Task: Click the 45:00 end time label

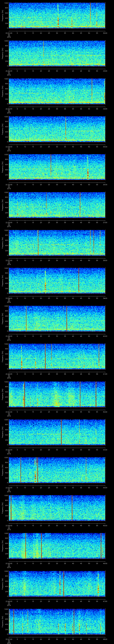Action: pyautogui.click(x=105, y=525)
